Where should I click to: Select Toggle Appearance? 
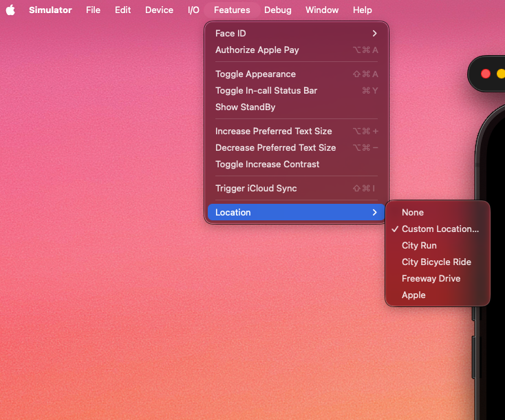pos(297,74)
